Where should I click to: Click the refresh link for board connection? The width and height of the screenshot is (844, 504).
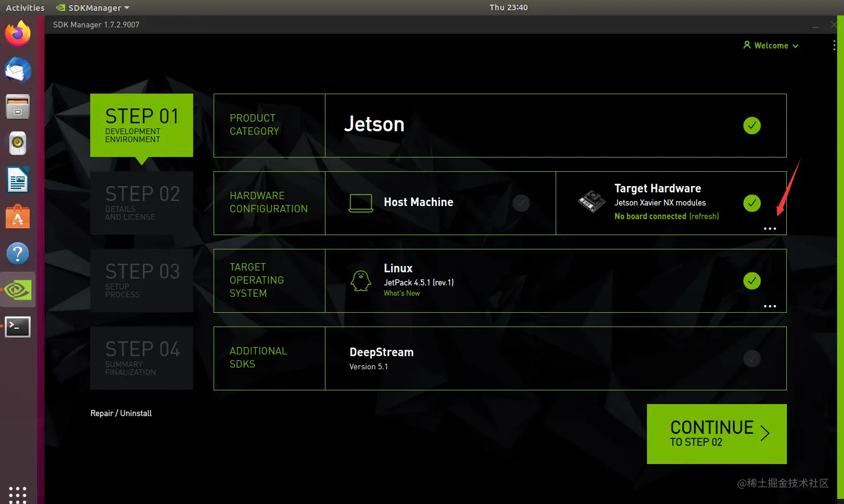(x=704, y=216)
